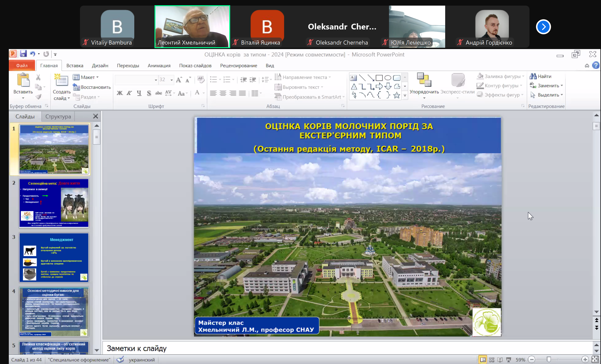Toggle Strikethrough (abc) formatting

159,93
